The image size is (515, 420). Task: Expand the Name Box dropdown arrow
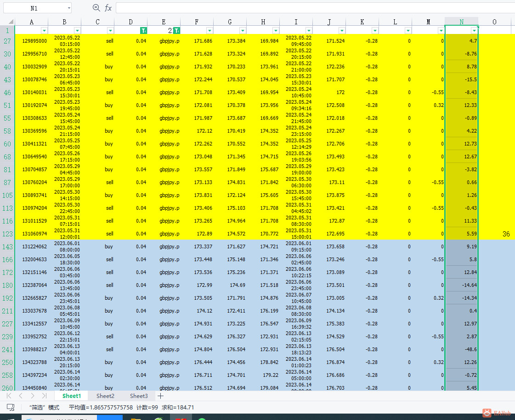(x=69, y=8)
